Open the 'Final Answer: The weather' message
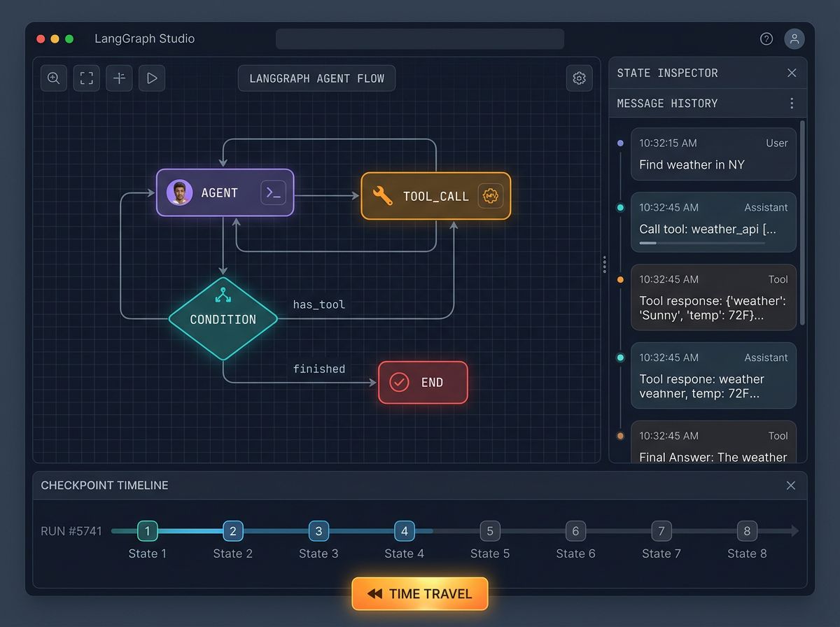This screenshot has width=840, height=627. pyautogui.click(x=713, y=442)
